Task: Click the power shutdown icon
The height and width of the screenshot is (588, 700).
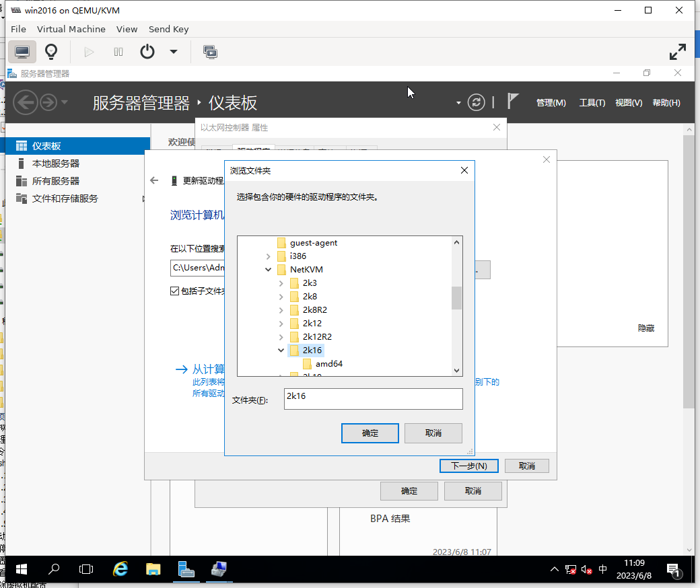Action: pyautogui.click(x=147, y=52)
